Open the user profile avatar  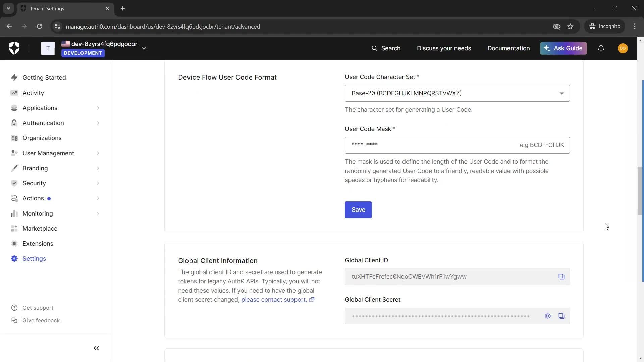(x=623, y=48)
